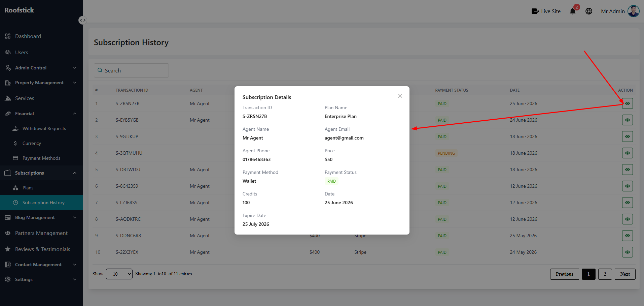Image resolution: width=644 pixels, height=306 pixels.
Task: View details for transaction S-EYB5YGB
Action: click(628, 120)
